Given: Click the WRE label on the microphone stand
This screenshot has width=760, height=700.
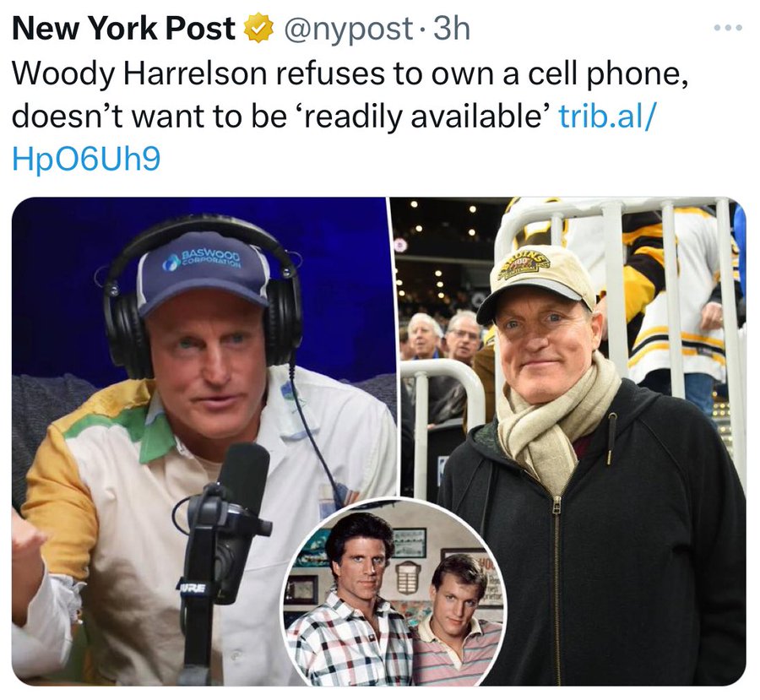Looking at the screenshot, I should [191, 588].
